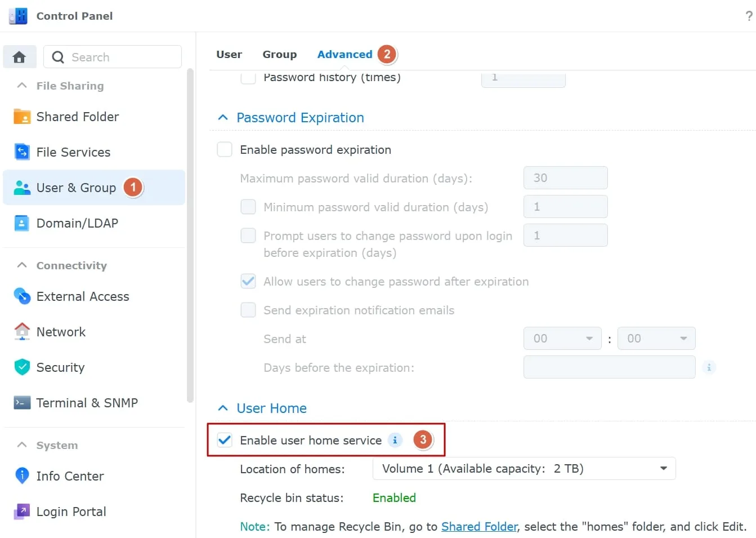Open Location of homes volume dropdown
Viewport: 756px width, 538px height.
coord(524,468)
